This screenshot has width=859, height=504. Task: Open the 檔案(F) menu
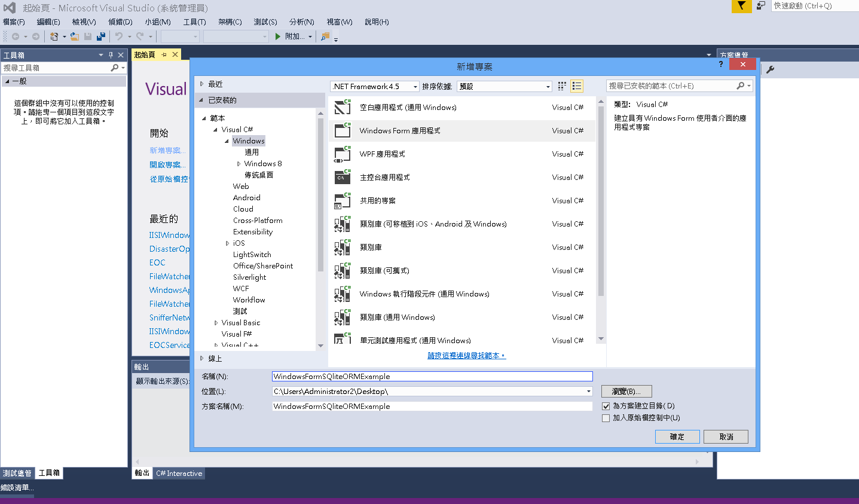pos(14,22)
